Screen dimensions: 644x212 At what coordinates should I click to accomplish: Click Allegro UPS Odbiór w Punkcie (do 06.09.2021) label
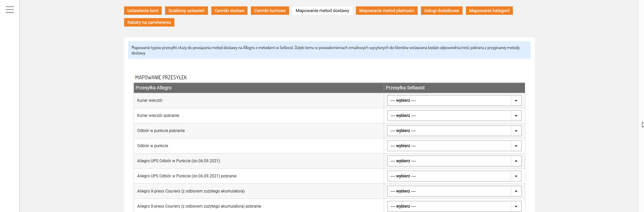point(178,161)
